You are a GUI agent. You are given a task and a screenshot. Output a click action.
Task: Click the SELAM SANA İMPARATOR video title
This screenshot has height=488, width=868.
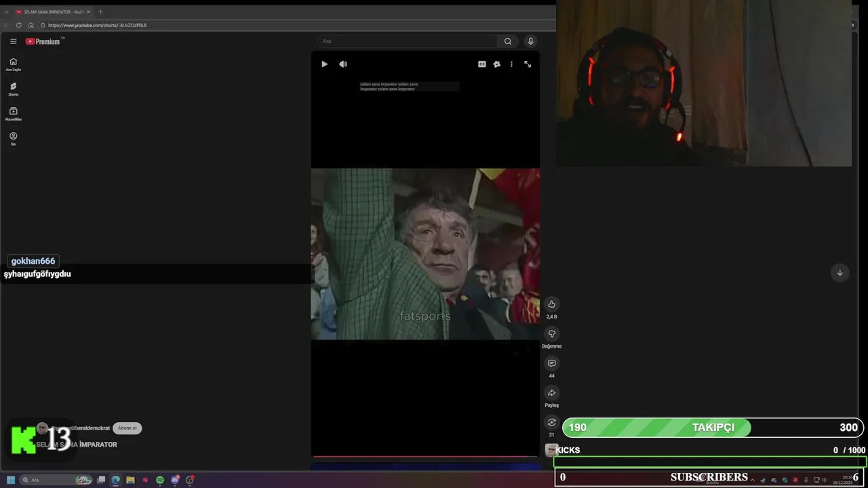(77, 445)
